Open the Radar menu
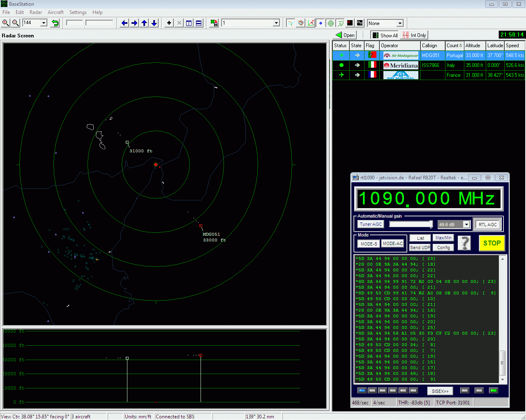 click(x=35, y=12)
